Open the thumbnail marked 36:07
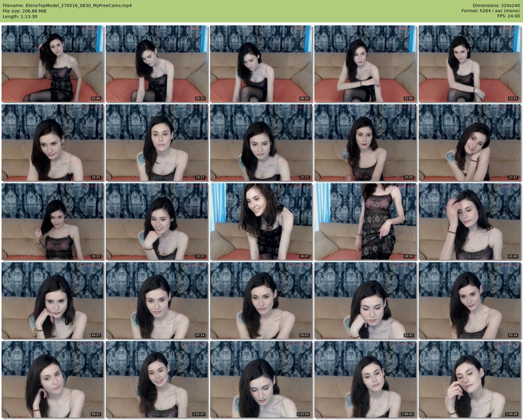Screen dimensions: 523x420 tap(261, 221)
